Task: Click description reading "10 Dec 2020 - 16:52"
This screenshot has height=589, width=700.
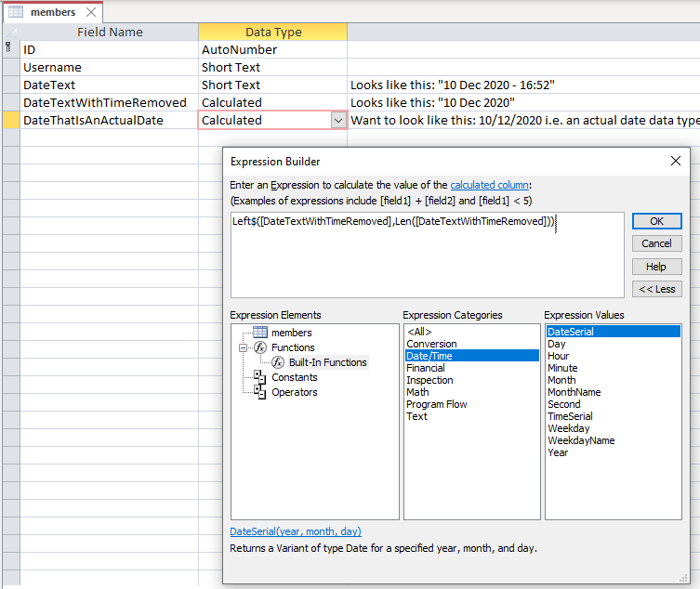Action: [x=523, y=85]
